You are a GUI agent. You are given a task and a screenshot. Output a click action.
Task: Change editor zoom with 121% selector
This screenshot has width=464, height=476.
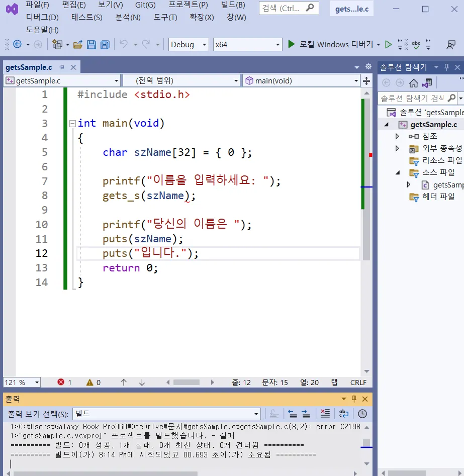pos(21,382)
